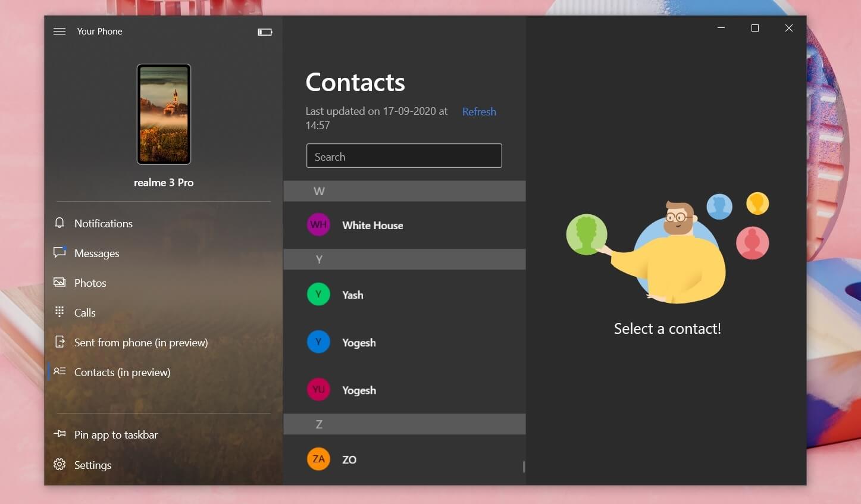This screenshot has height=504, width=861.
Task: Click the Sent from phone icon
Action: [x=60, y=342]
